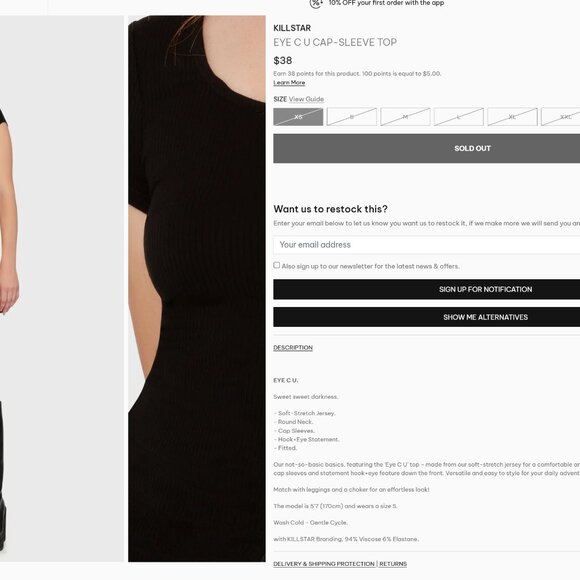The height and width of the screenshot is (580, 580).
Task: Click the KILLSTAR brand name
Action: [292, 28]
